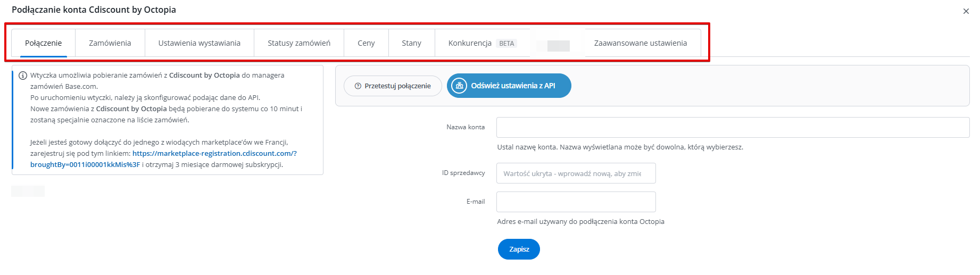Switch to the Połączenie tab

pyautogui.click(x=43, y=43)
